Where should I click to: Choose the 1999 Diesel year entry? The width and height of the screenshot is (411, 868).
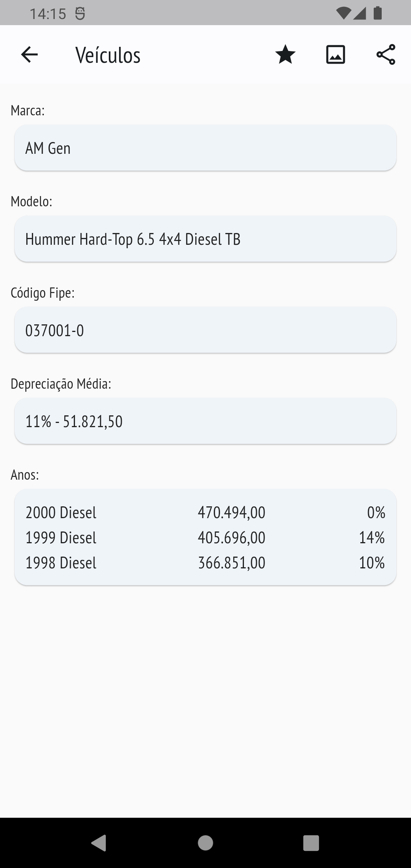(x=61, y=538)
